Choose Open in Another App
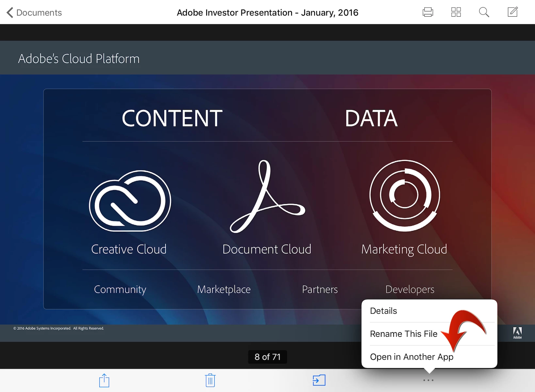This screenshot has width=535, height=392. (x=429, y=357)
